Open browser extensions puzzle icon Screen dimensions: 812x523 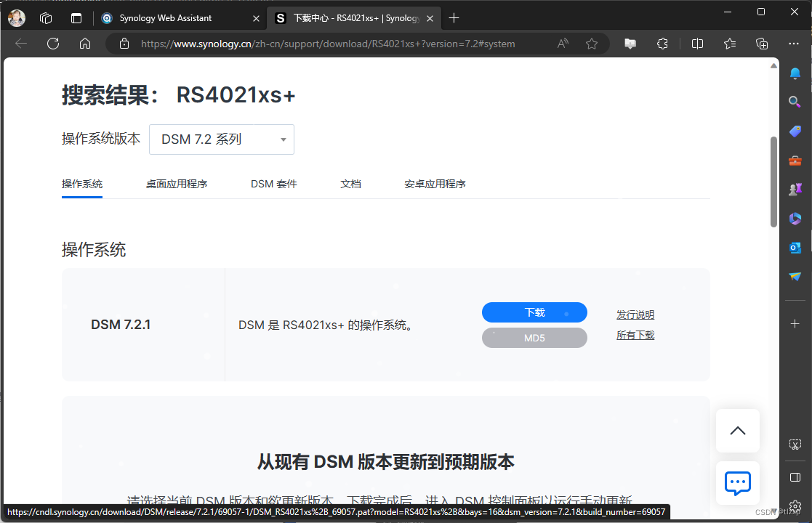pos(662,44)
